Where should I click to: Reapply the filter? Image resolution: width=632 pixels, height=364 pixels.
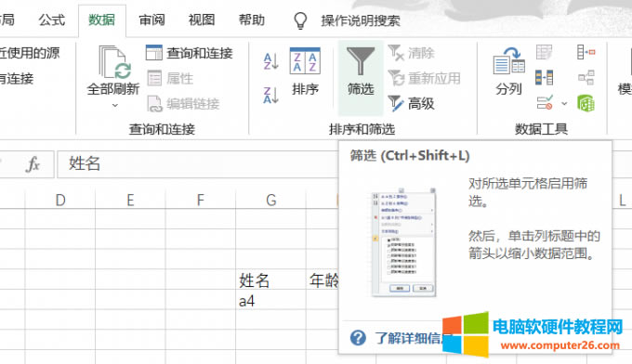point(424,78)
